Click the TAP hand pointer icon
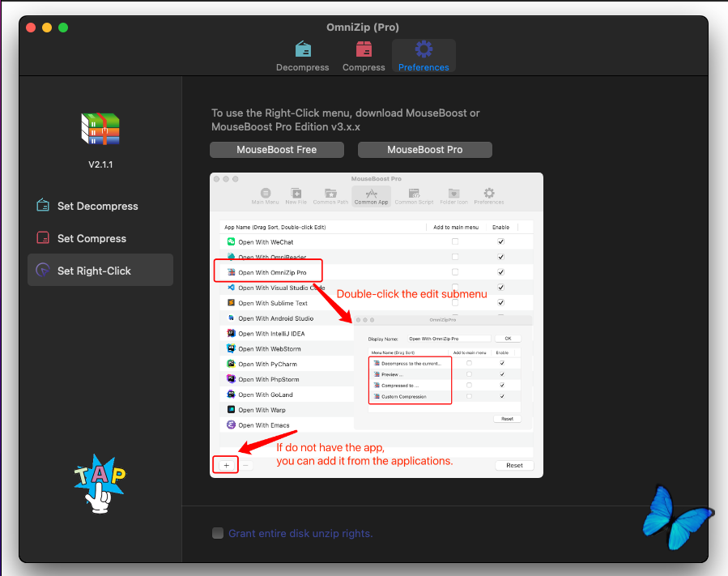This screenshot has height=576, width=728. coord(100,484)
